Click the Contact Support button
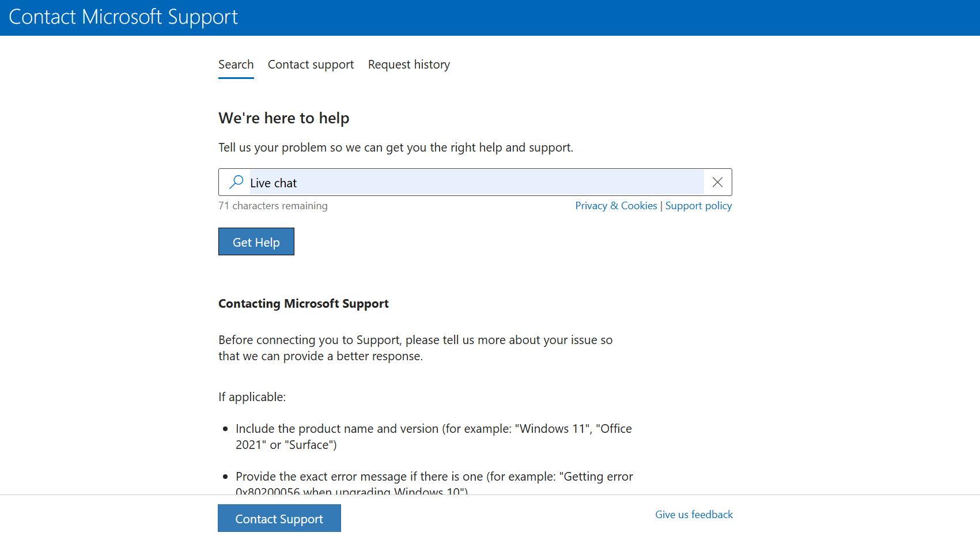The width and height of the screenshot is (980, 540). tap(279, 518)
